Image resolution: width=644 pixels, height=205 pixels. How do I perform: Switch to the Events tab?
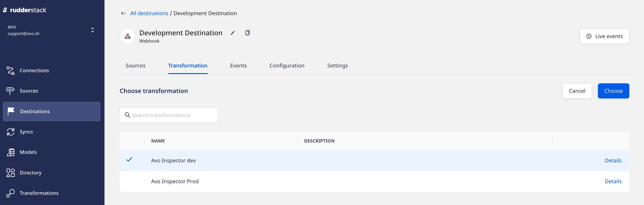click(238, 66)
